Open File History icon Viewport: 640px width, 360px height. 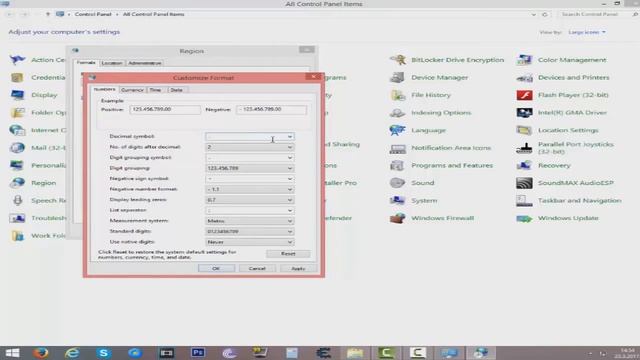point(397,95)
